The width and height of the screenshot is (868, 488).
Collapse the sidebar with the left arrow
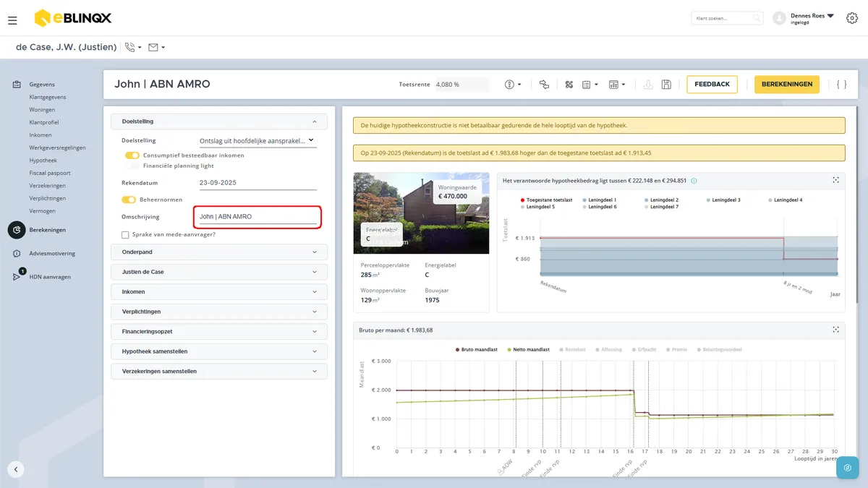tap(16, 468)
